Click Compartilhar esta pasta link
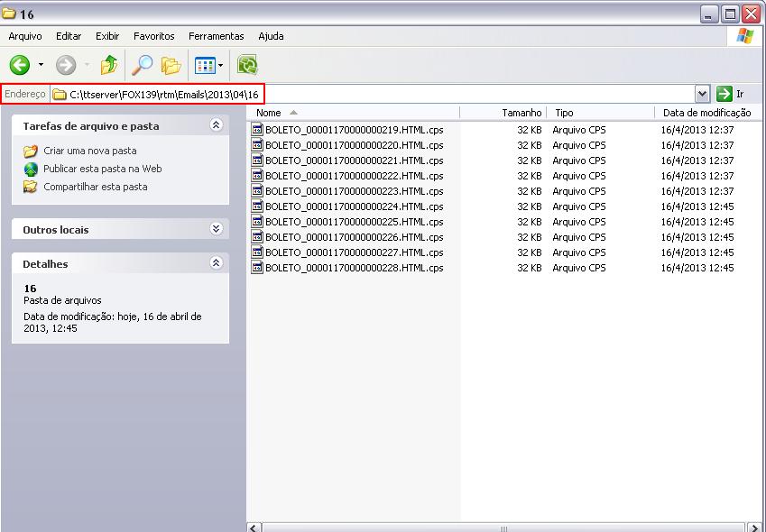The image size is (766, 532). point(95,187)
